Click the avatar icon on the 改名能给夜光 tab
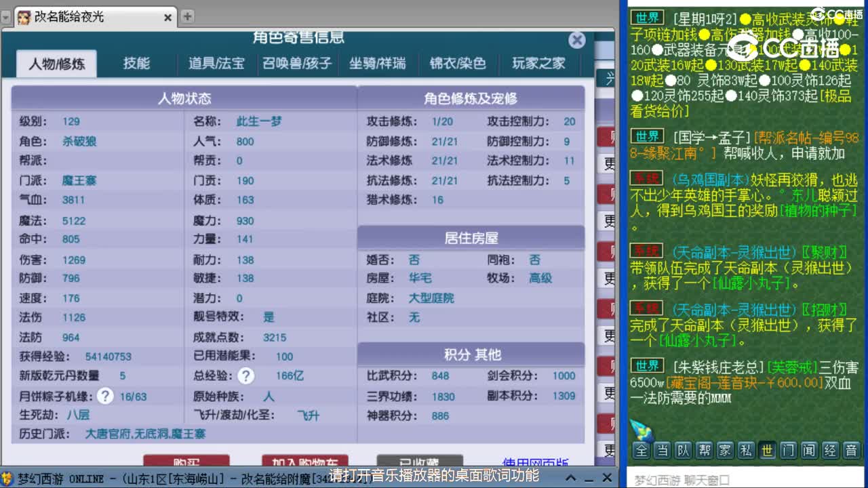This screenshot has width=868, height=488. [24, 17]
